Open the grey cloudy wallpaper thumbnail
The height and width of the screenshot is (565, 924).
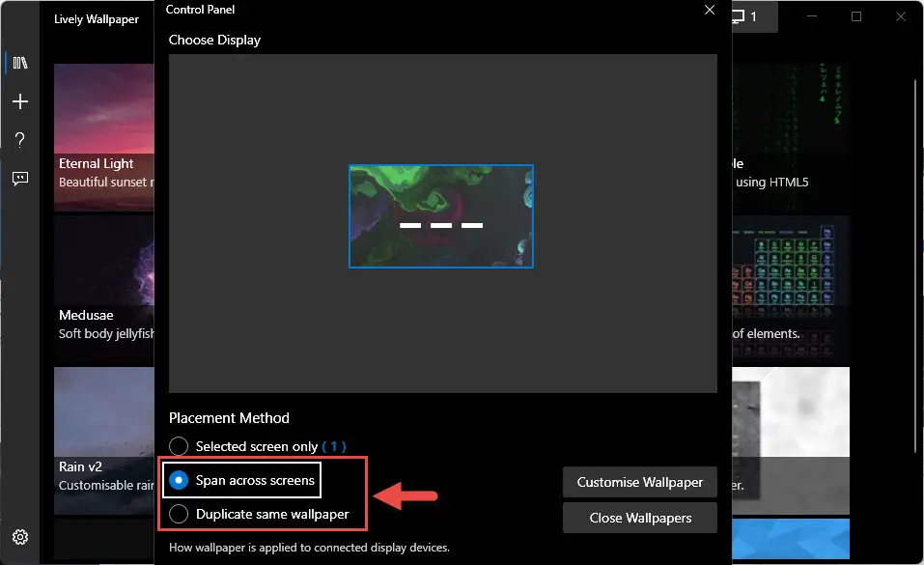coord(790,440)
